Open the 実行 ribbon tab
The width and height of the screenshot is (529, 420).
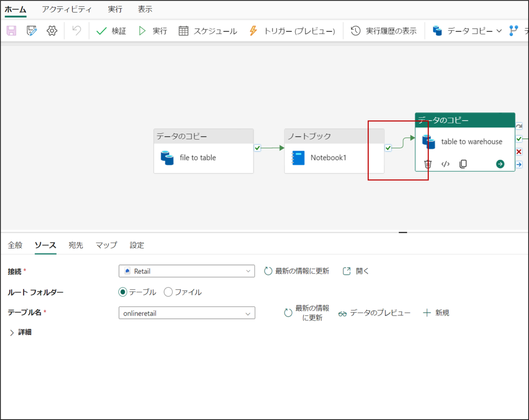click(x=115, y=9)
